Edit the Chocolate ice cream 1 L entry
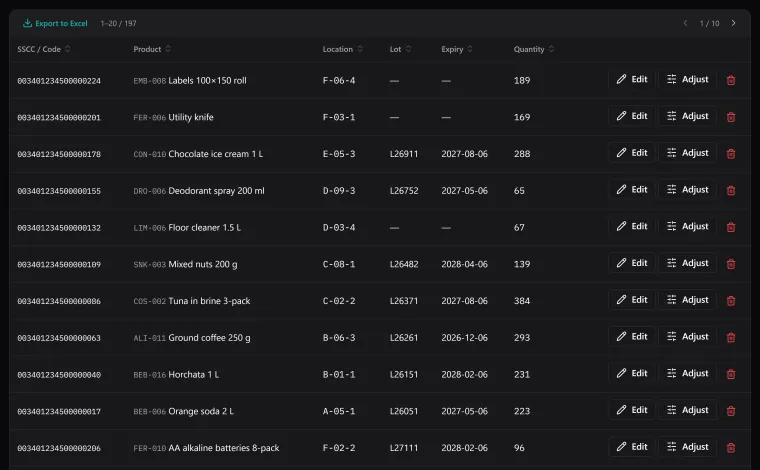Viewport: 760px width, 470px height. 632,153
